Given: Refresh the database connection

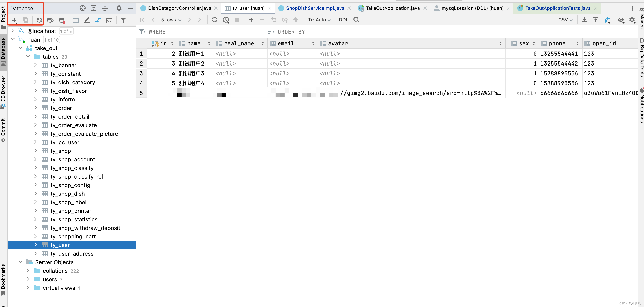Looking at the screenshot, I should coord(39,20).
